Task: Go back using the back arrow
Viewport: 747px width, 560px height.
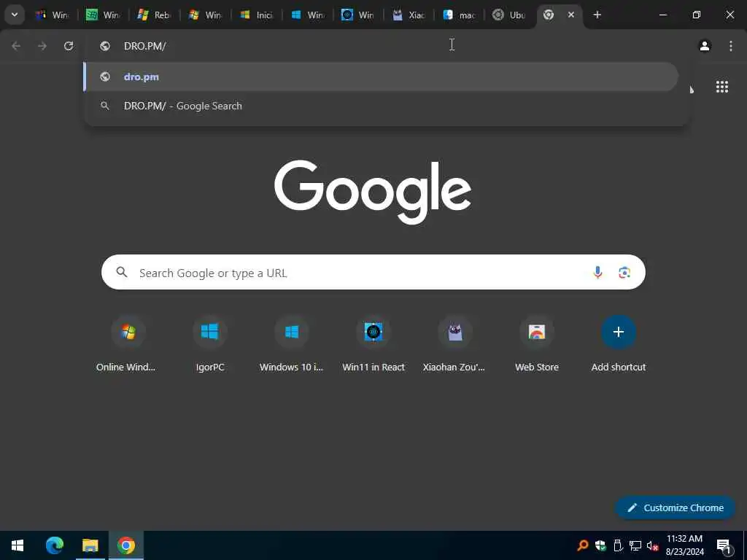Action: (16, 46)
